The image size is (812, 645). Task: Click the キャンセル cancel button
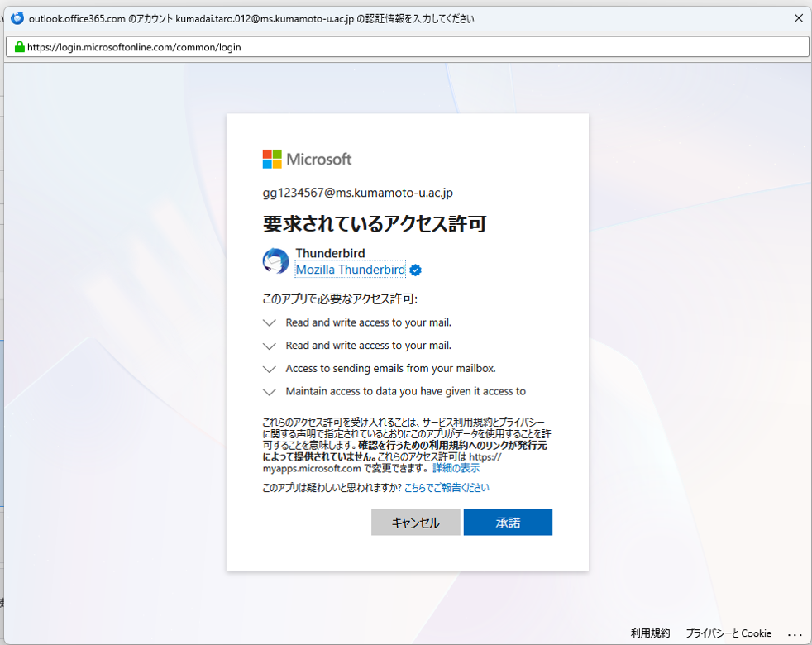point(415,523)
